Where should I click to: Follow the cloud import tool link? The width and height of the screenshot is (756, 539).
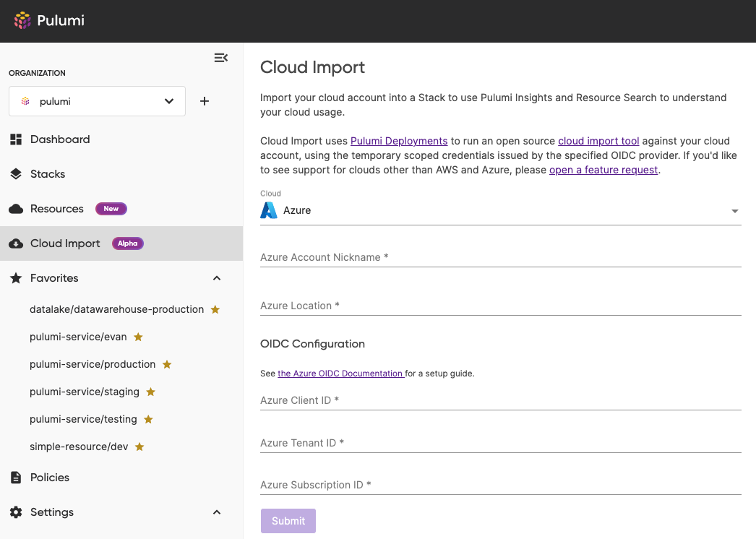click(598, 141)
